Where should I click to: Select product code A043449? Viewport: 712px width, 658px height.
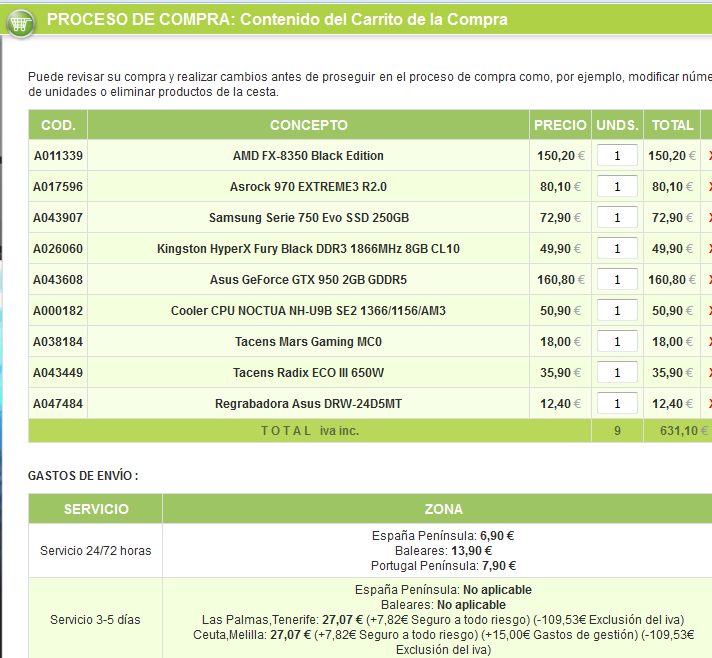[58, 373]
